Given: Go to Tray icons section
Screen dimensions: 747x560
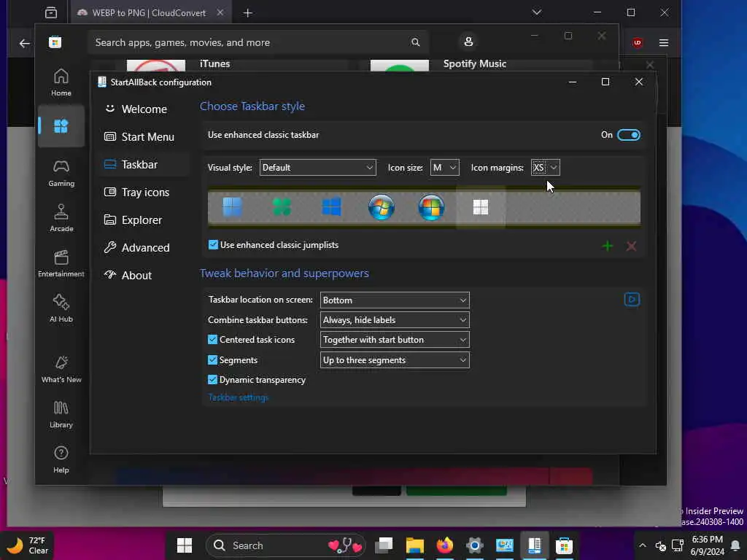Looking at the screenshot, I should (x=144, y=192).
